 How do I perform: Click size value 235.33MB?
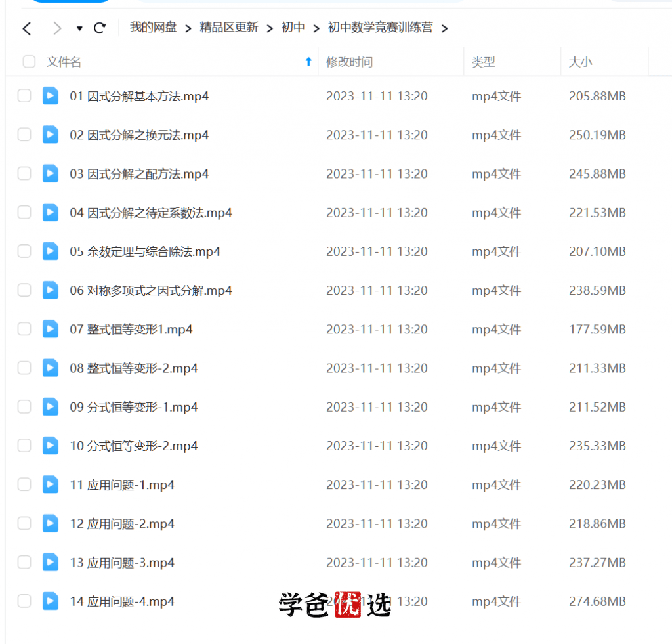[x=597, y=446]
